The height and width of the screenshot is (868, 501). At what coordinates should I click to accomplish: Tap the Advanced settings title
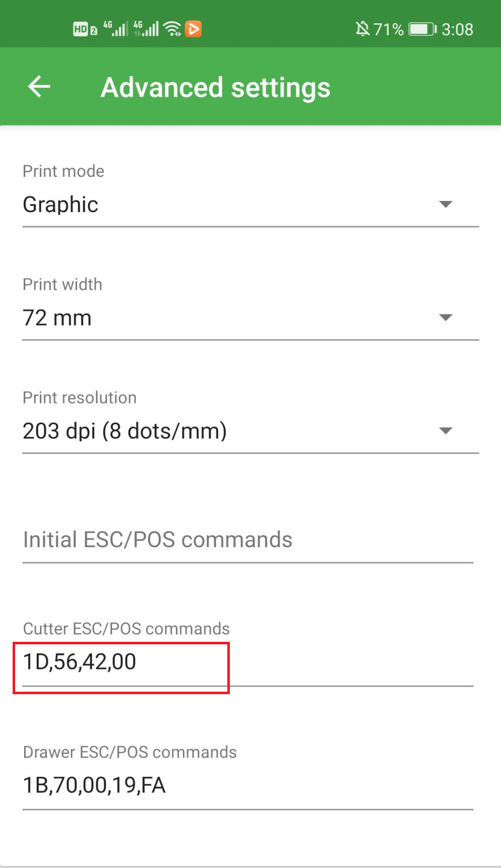(x=216, y=88)
